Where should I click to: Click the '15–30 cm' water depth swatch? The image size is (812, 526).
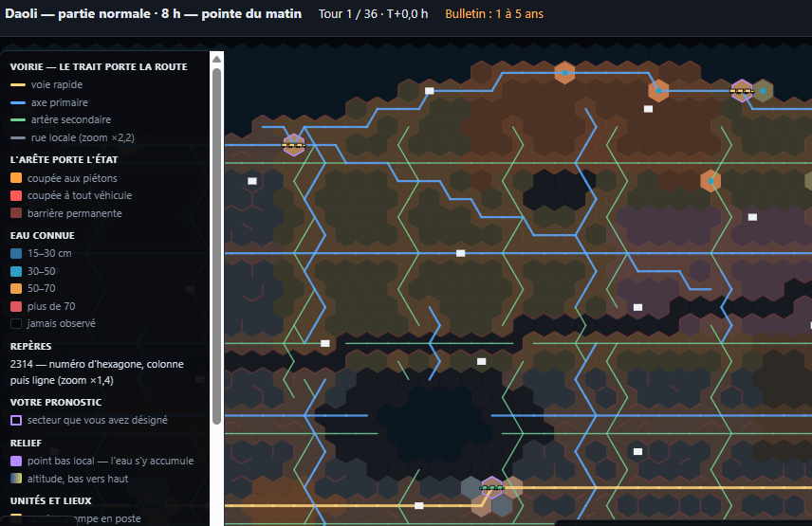tap(16, 253)
